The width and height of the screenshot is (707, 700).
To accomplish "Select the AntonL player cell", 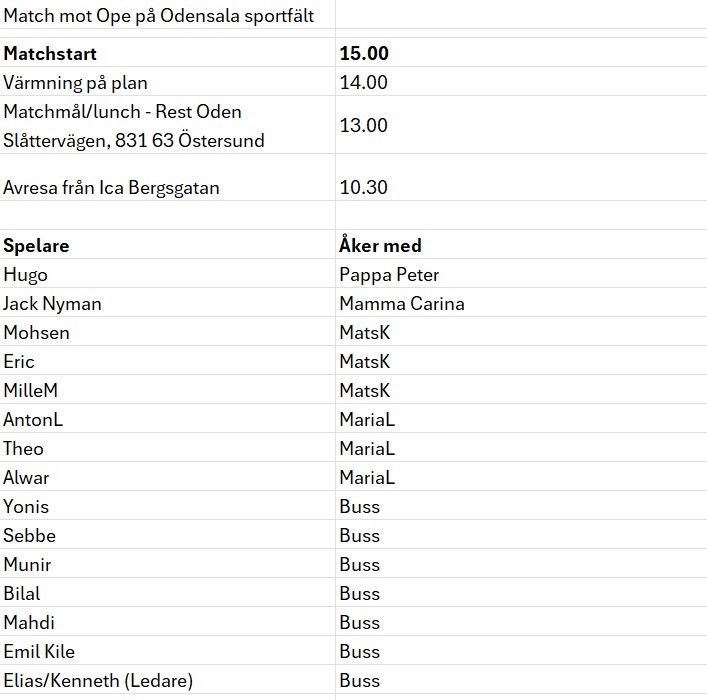I will coord(167,419).
